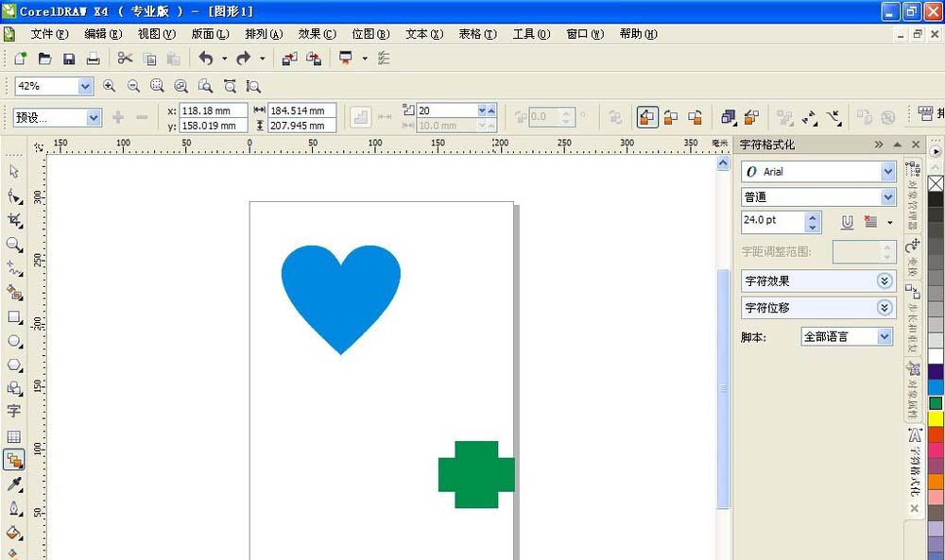Select the Text tool (字)

click(14, 412)
